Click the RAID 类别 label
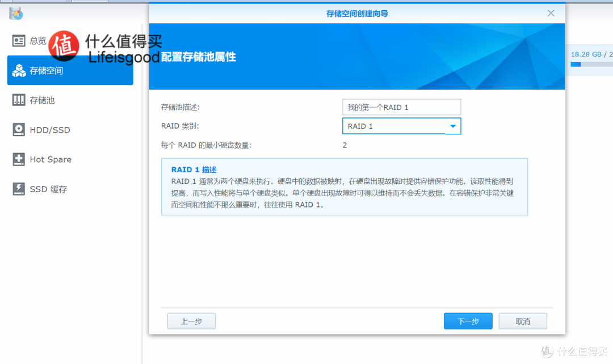The width and height of the screenshot is (613, 364). (180, 126)
